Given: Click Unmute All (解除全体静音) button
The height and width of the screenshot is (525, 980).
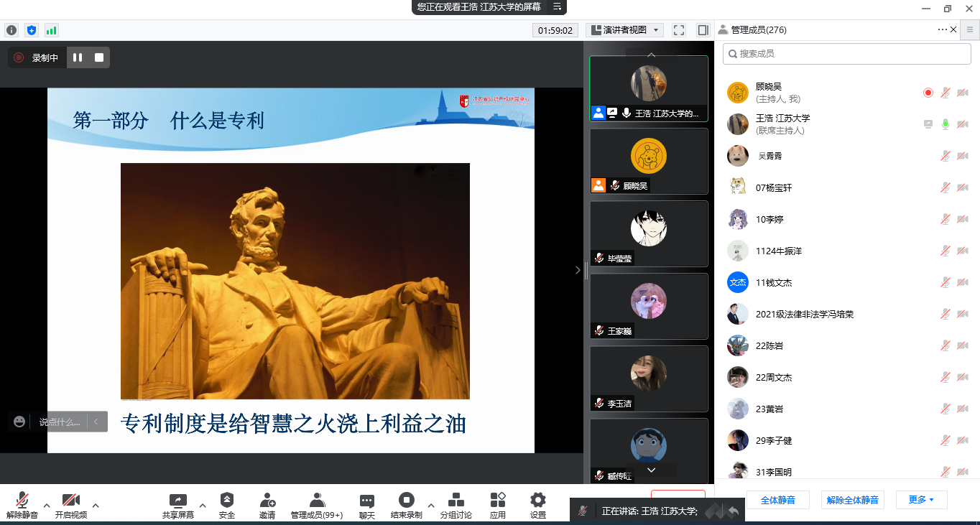Looking at the screenshot, I should [x=852, y=500].
